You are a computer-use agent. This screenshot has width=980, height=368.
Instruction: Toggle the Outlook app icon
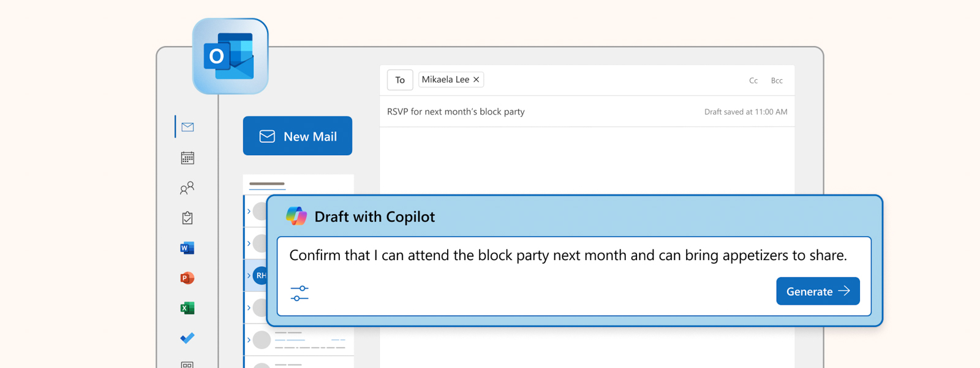(x=230, y=55)
